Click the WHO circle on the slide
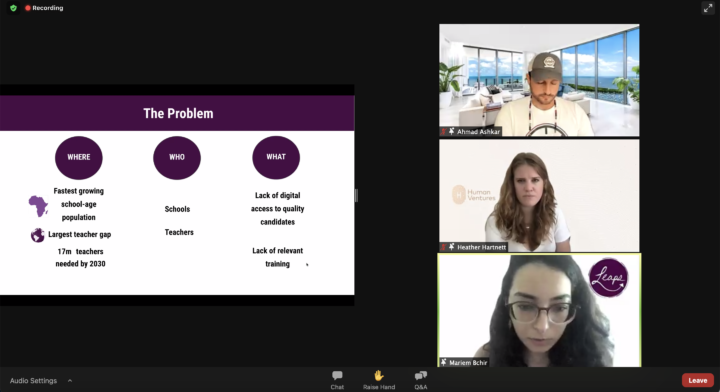Screen dimensions: 720x392 pos(177,157)
